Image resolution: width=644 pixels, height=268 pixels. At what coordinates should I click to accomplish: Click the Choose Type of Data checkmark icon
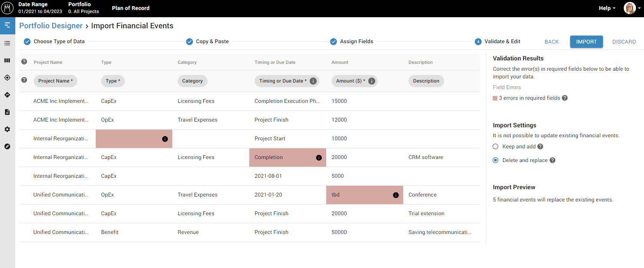point(27,42)
